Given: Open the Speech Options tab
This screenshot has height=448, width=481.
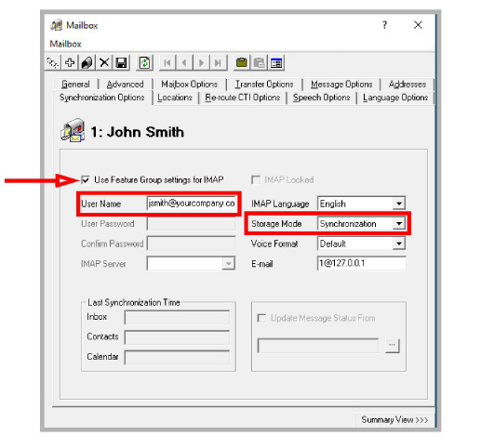Looking at the screenshot, I should point(322,98).
